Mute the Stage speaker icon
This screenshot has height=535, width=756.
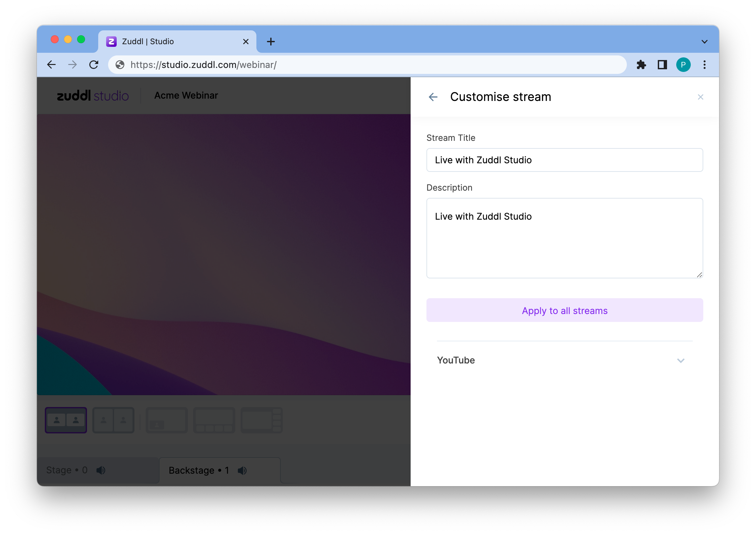point(101,470)
